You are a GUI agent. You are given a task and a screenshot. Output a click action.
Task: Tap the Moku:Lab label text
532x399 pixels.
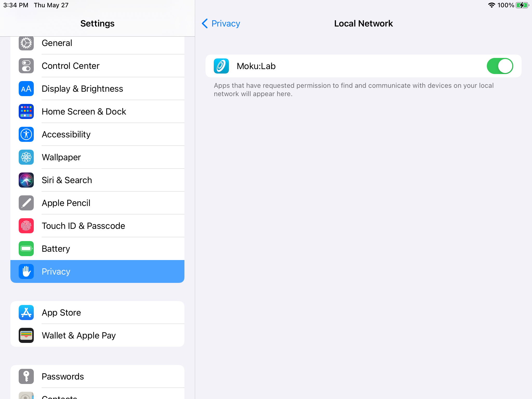[256, 66]
